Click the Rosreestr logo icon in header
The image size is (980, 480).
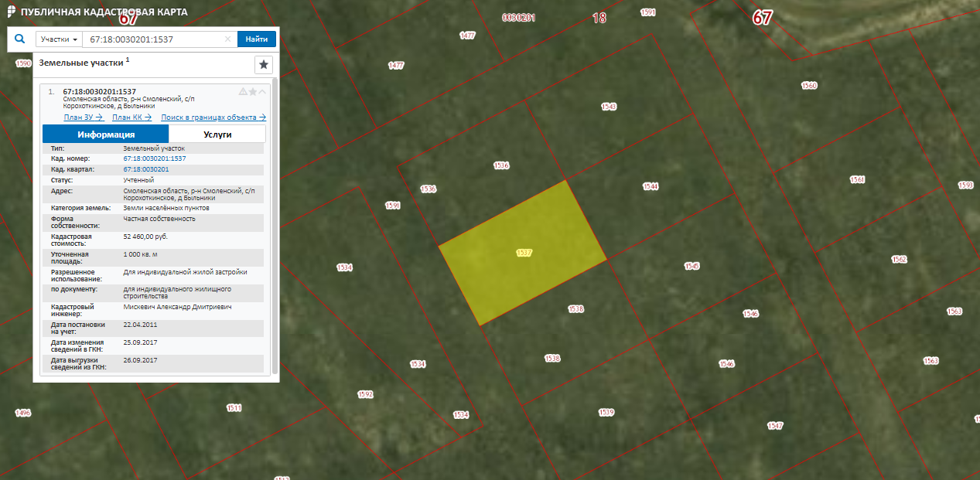(x=10, y=12)
